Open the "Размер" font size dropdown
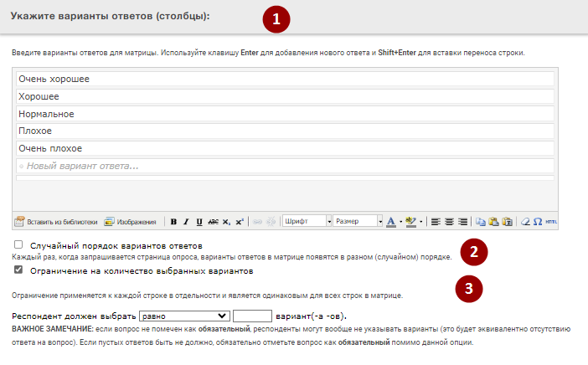Image resolution: width=588 pixels, height=365 pixels. (x=358, y=222)
